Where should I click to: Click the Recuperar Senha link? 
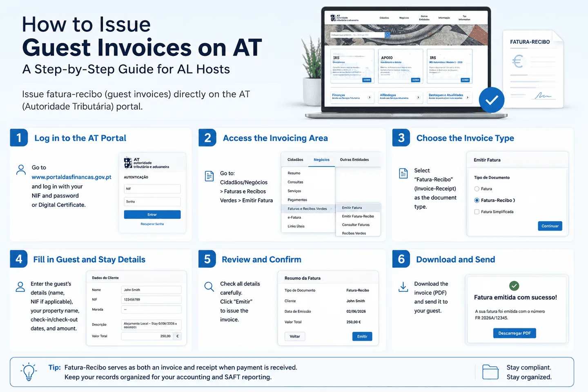click(152, 224)
